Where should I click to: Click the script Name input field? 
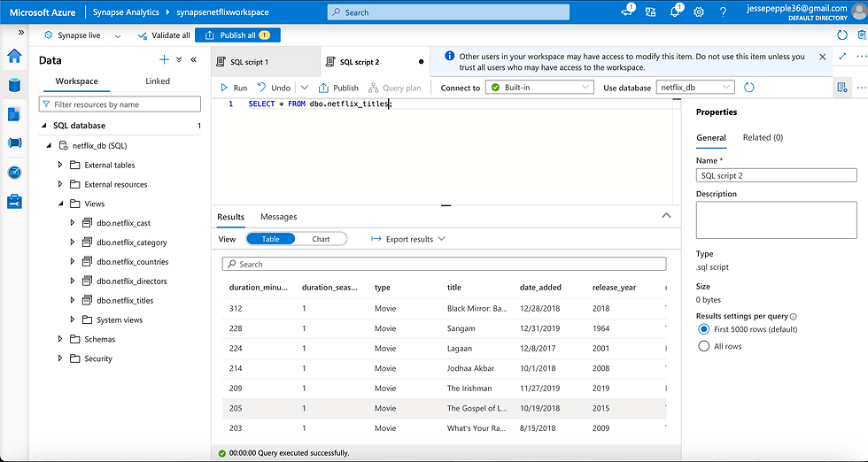click(x=776, y=175)
